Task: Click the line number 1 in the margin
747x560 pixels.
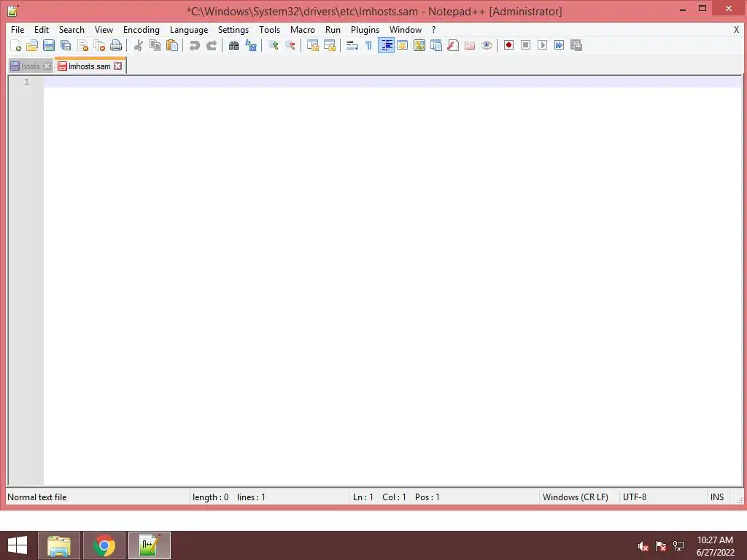Action: (x=27, y=82)
